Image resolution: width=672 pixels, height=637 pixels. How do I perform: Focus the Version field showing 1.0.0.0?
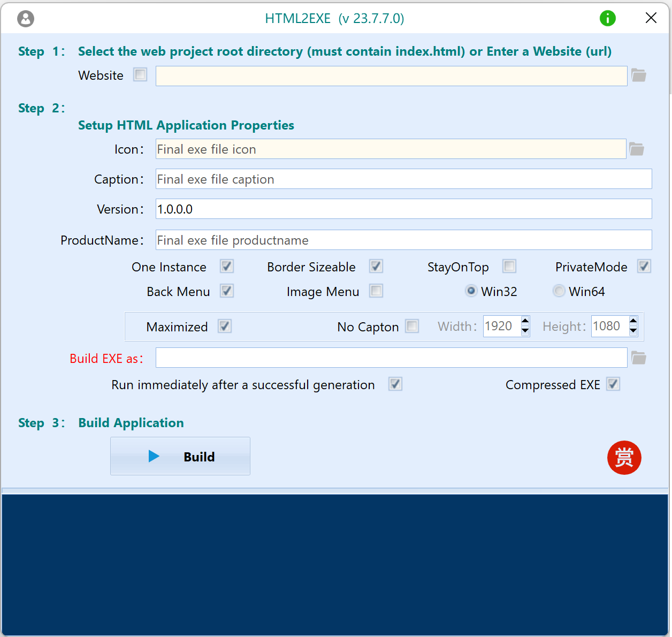click(404, 209)
